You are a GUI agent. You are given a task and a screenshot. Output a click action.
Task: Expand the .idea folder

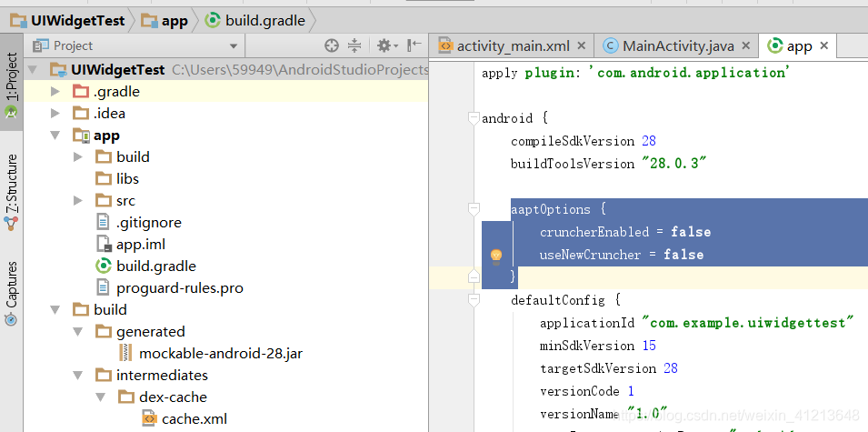55,114
